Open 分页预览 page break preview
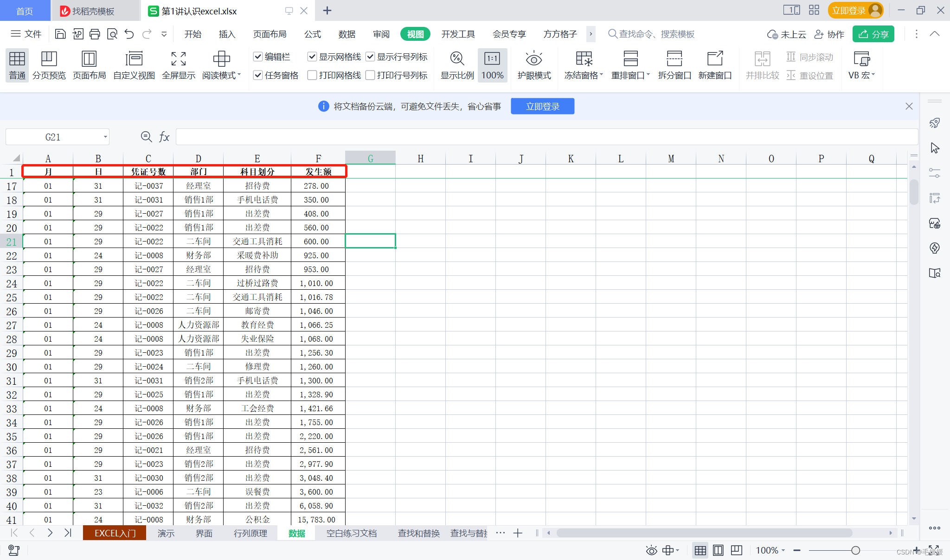The height and width of the screenshot is (560, 950). (x=49, y=65)
